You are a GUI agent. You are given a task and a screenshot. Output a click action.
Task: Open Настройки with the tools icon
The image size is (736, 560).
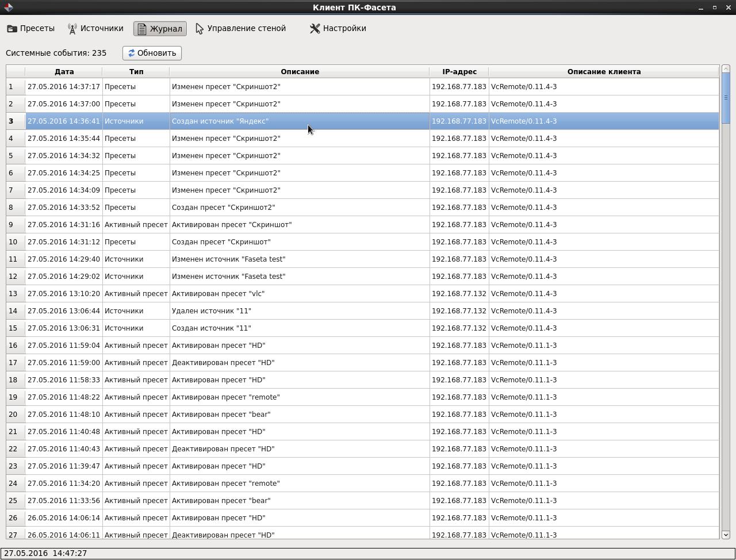(338, 28)
